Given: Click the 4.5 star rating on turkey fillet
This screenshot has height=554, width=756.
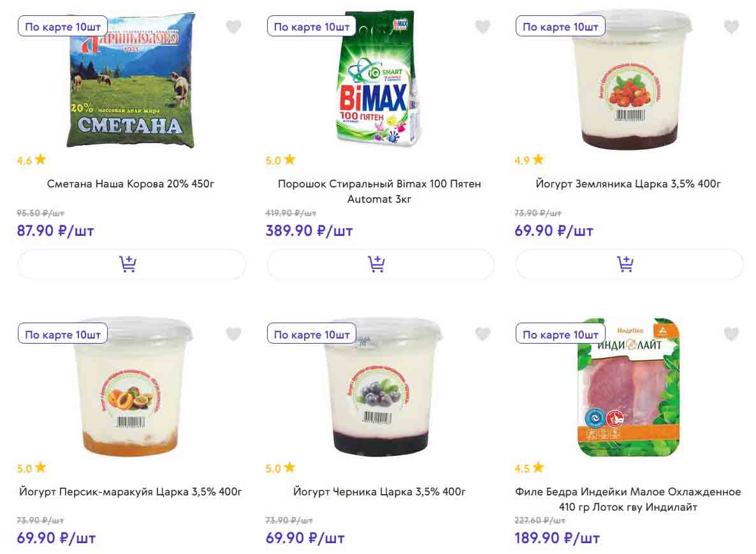Looking at the screenshot, I should (x=529, y=468).
